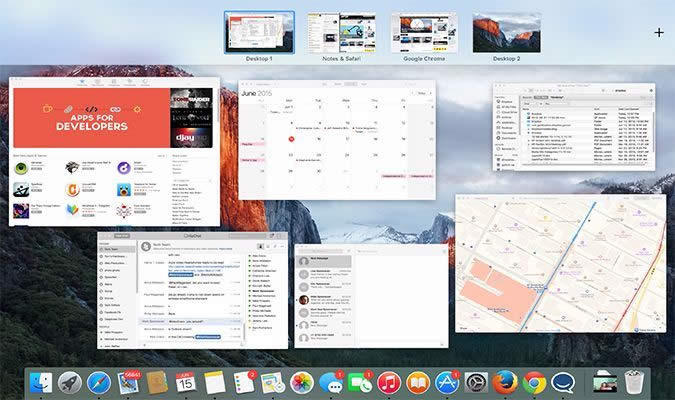This screenshot has width=675, height=400.
Task: Switch to the Google Chrome space
Action: tap(424, 32)
